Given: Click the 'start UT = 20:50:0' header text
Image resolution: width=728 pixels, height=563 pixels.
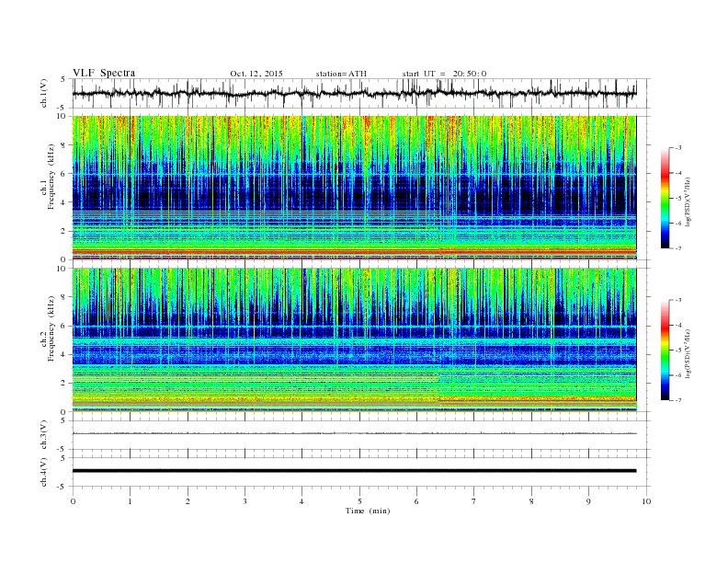Looking at the screenshot, I should click(x=444, y=74).
